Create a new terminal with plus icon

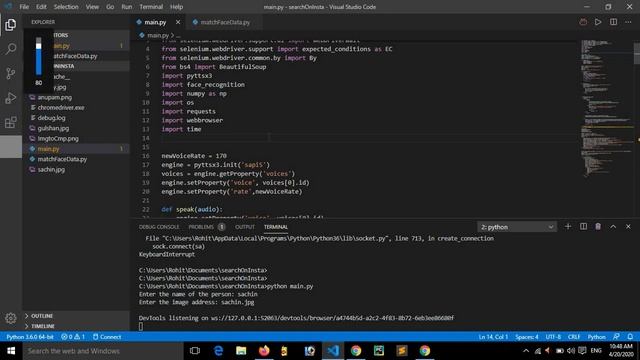(x=568, y=227)
